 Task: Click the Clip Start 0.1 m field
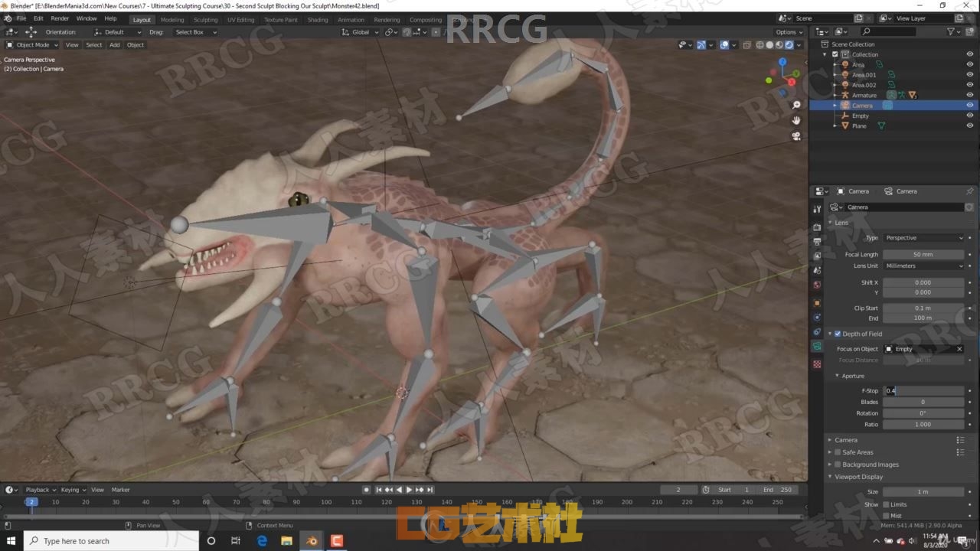point(923,308)
